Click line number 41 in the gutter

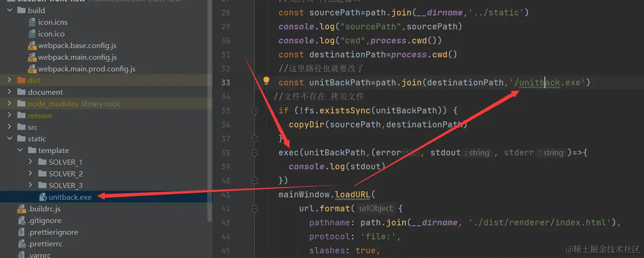coord(225,195)
